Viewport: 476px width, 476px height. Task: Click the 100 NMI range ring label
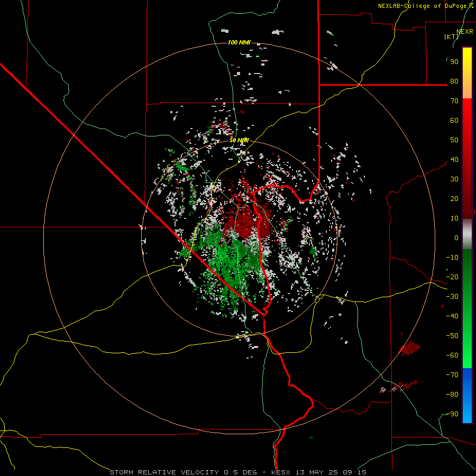click(x=239, y=42)
